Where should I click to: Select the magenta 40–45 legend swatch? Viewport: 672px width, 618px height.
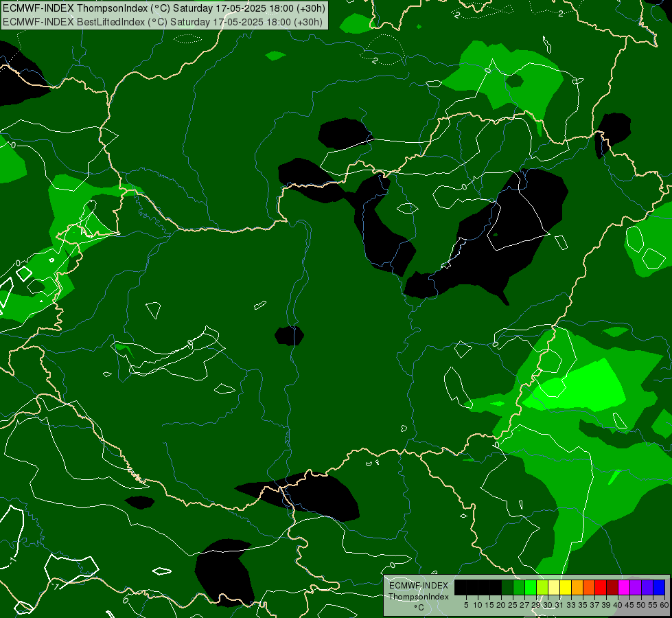[624, 587]
